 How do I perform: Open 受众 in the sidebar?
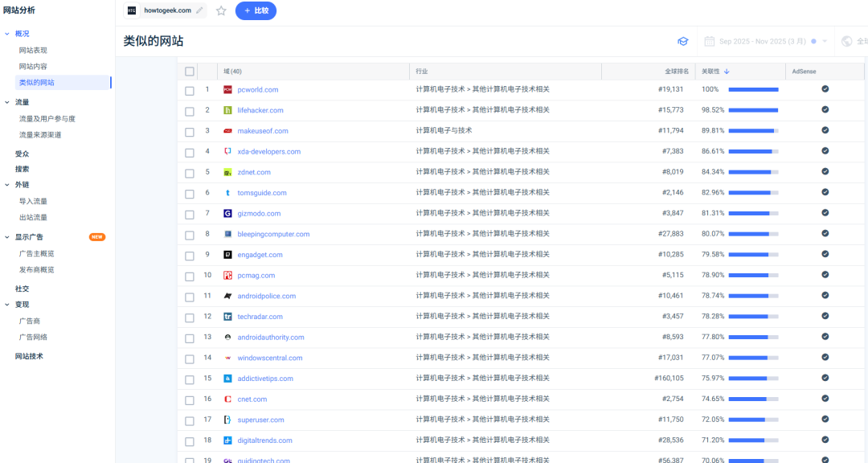click(x=23, y=154)
